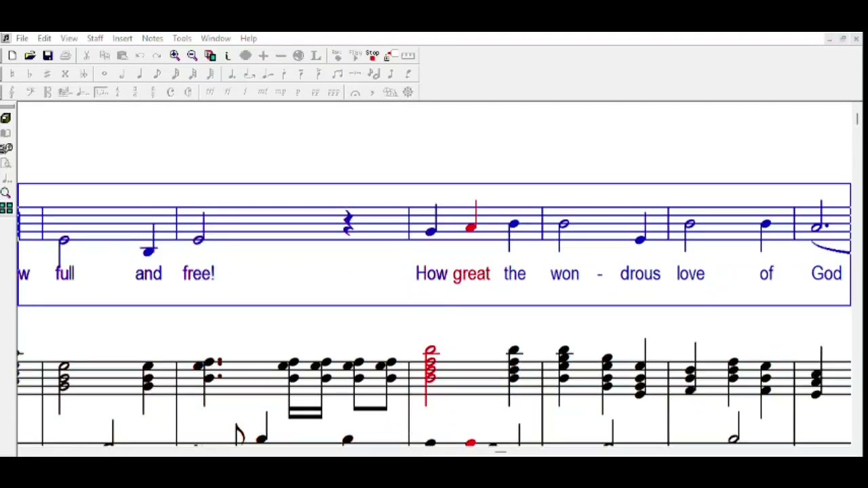Select the natural accidental

12,74
